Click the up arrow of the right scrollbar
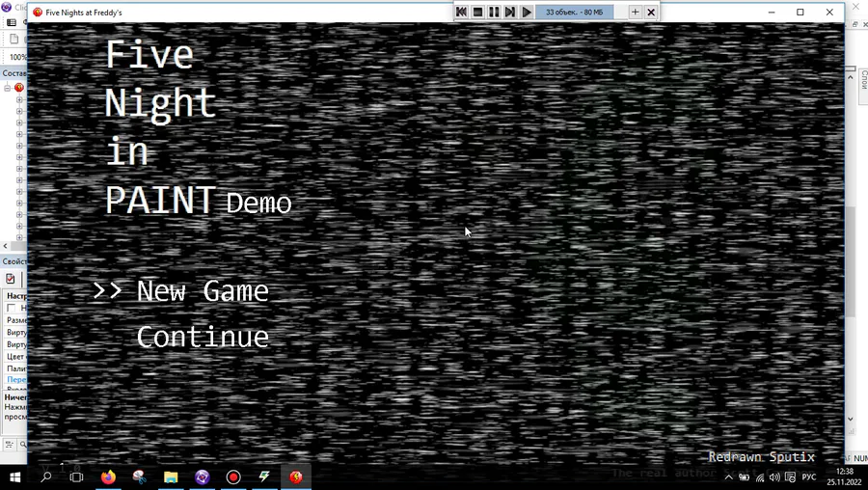 (x=851, y=77)
